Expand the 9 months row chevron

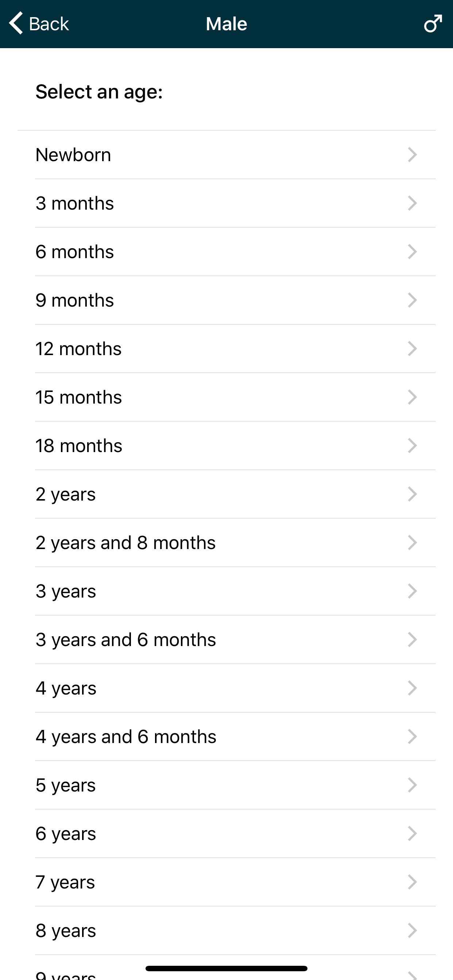(x=412, y=300)
